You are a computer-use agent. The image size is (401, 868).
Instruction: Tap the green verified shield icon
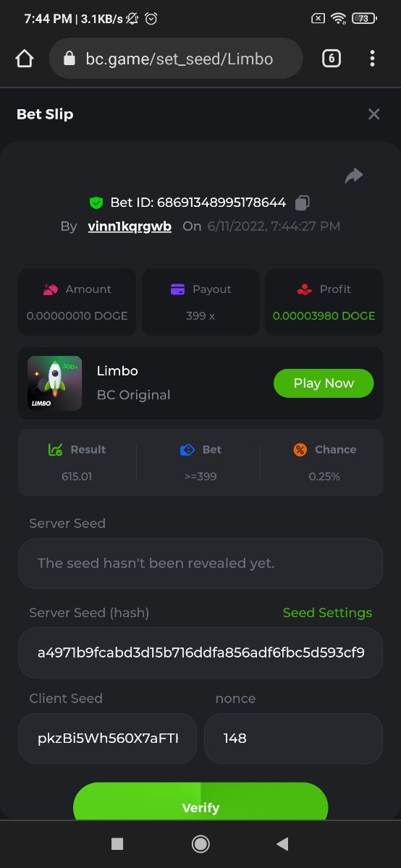pos(96,203)
